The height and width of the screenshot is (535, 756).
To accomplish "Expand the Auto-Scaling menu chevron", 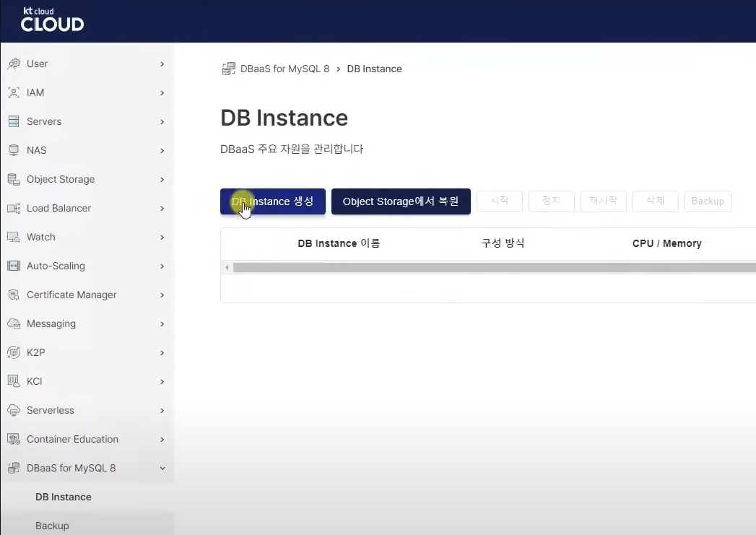I will (x=162, y=266).
